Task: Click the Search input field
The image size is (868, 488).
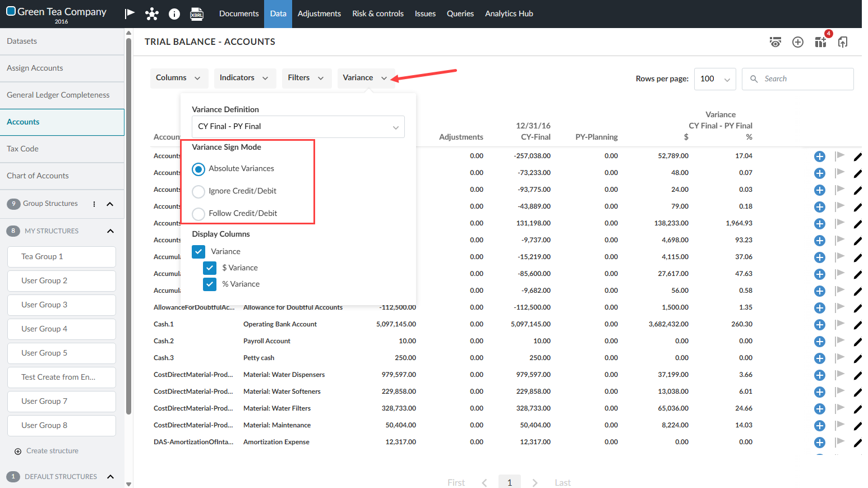Action: [x=798, y=79]
